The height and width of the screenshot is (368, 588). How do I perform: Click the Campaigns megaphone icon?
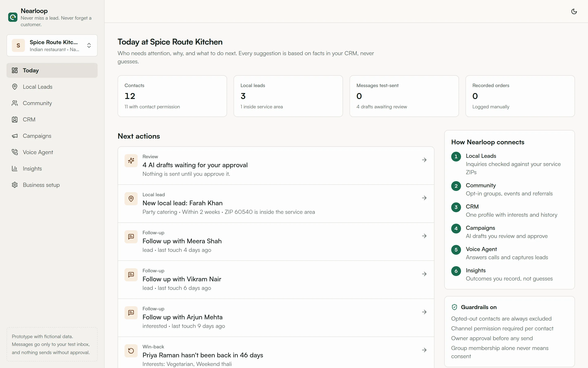coord(15,136)
